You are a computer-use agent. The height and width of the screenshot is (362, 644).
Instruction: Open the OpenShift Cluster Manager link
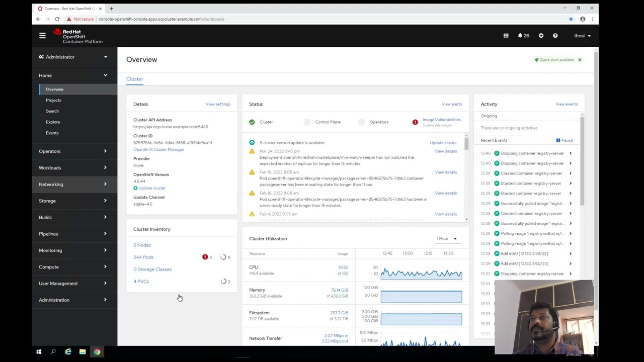coord(158,149)
